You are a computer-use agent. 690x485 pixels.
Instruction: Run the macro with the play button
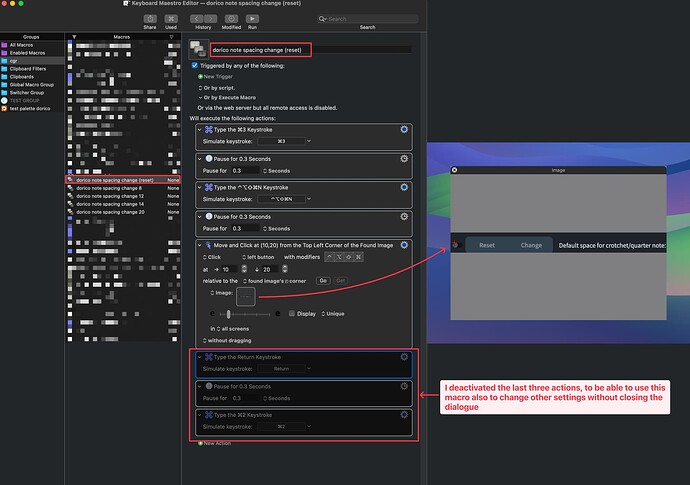(252, 19)
